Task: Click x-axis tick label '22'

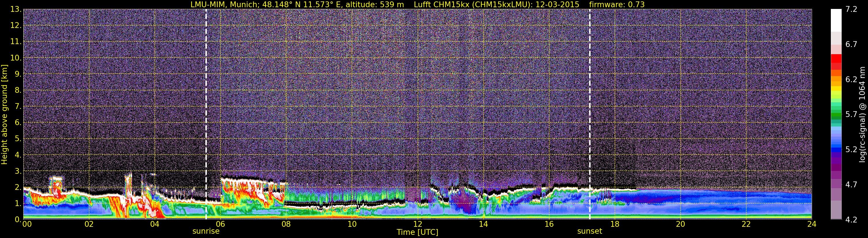Action: click(x=746, y=224)
